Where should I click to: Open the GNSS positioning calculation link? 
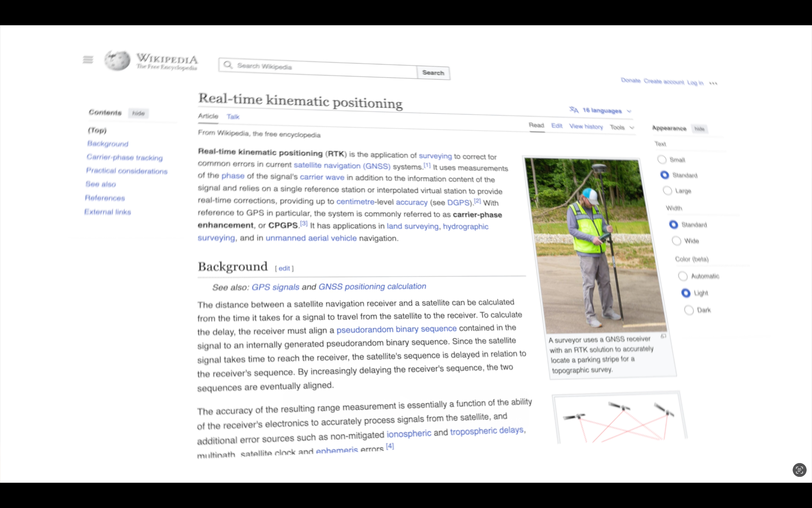point(372,287)
